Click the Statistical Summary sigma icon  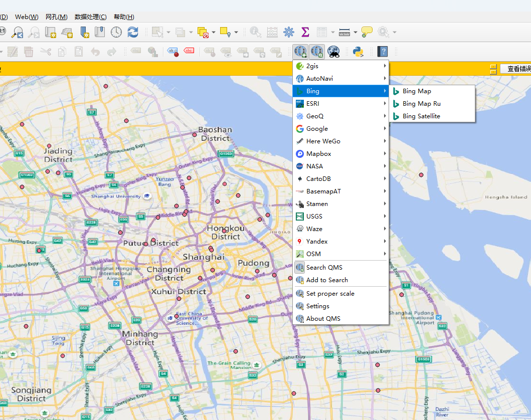click(305, 32)
